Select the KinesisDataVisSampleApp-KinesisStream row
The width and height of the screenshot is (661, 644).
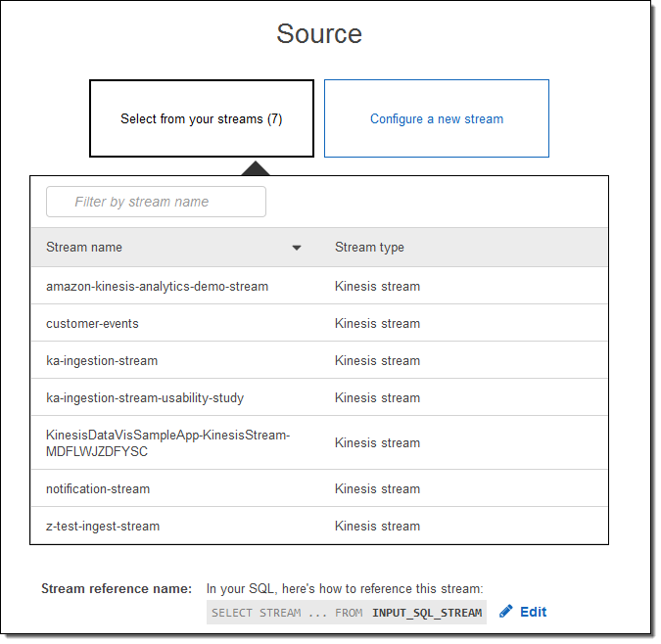167,443
